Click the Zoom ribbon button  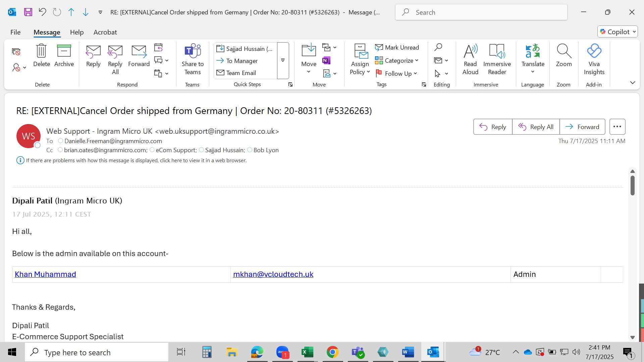[564, 56]
